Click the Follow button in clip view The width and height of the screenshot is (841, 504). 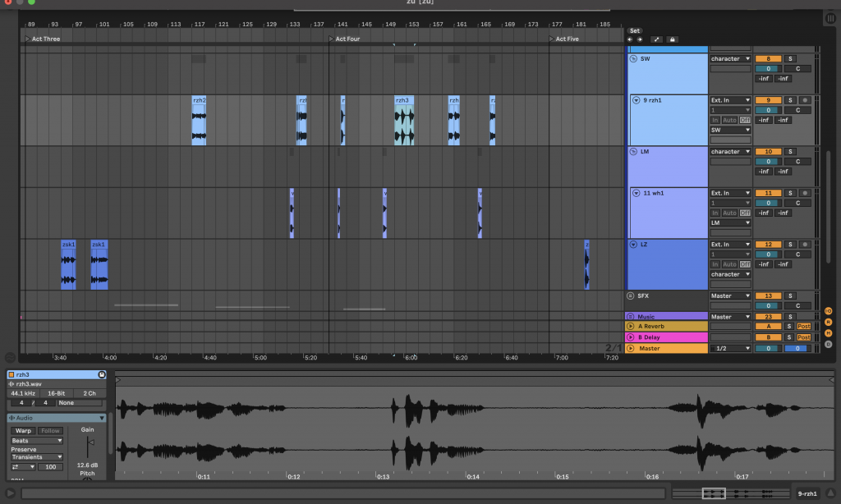(50, 431)
